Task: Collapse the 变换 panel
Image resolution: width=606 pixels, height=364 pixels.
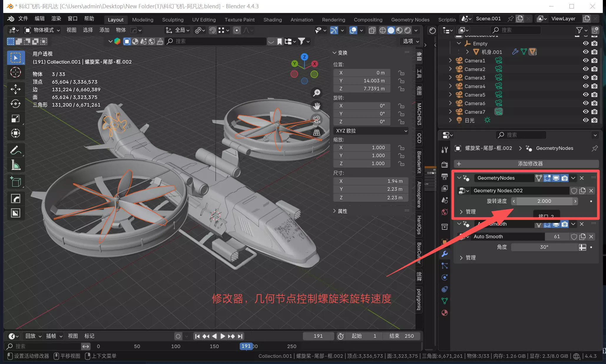Action: pos(340,53)
